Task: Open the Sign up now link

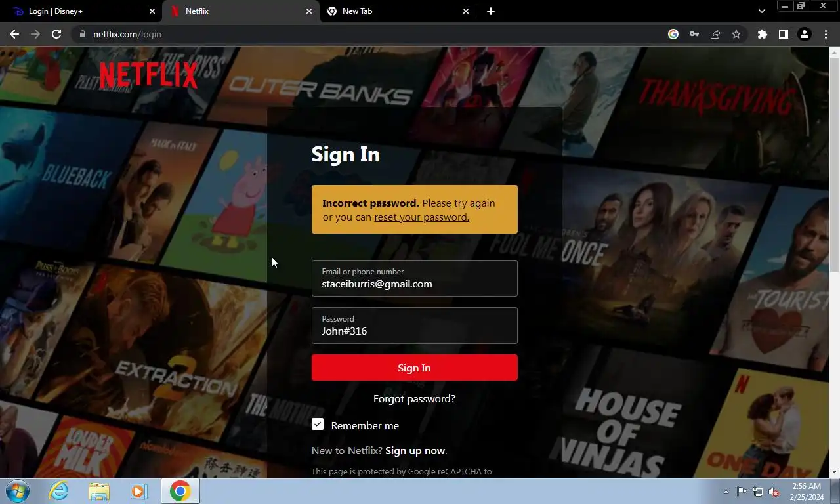Action: tap(415, 451)
